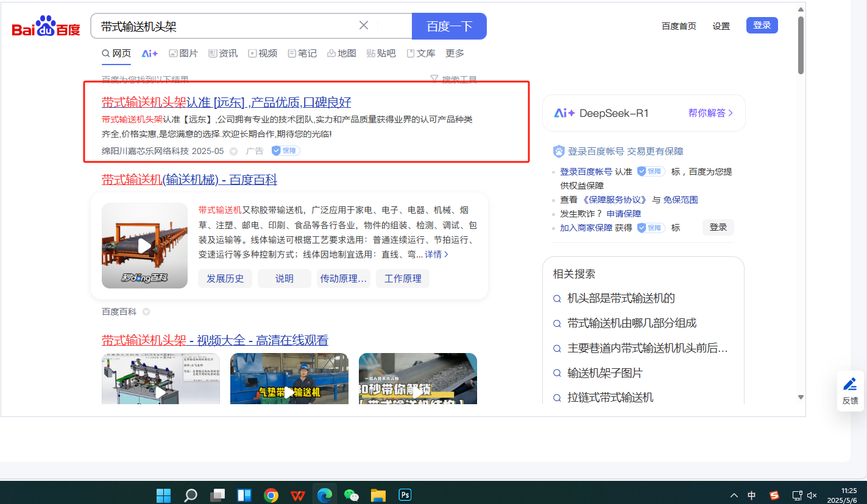Play the 30秒带你解说 video thumbnail
The image size is (867, 504).
418,379
